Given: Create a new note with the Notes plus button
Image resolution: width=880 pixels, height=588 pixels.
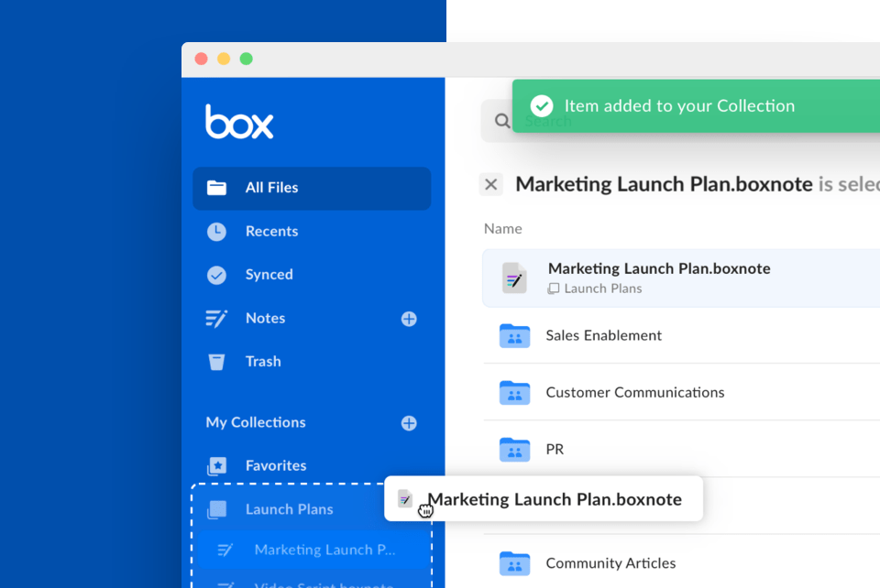Looking at the screenshot, I should [x=409, y=318].
